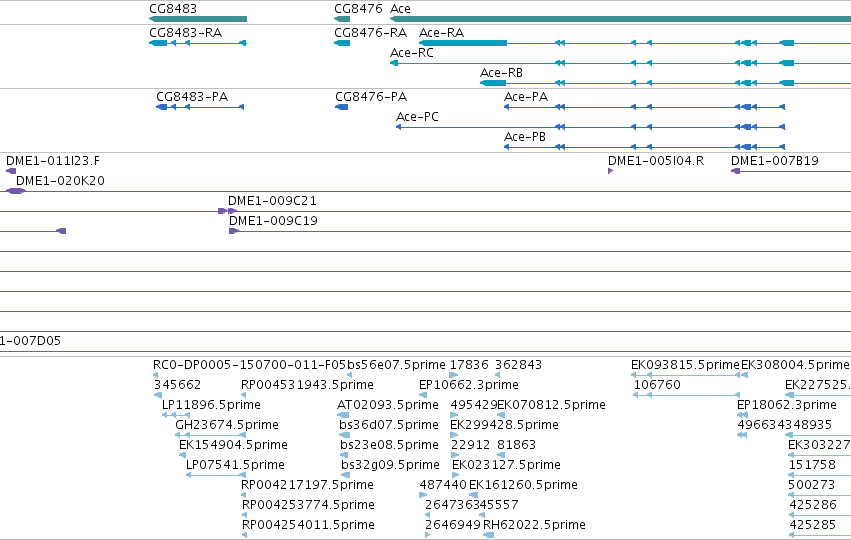Select EST 345662
This screenshot has width=851, height=540.
(177, 385)
